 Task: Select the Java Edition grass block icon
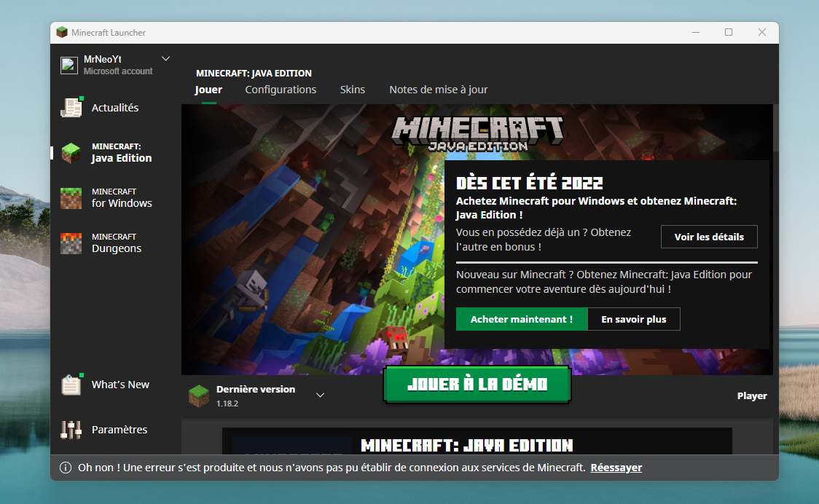[x=71, y=153]
